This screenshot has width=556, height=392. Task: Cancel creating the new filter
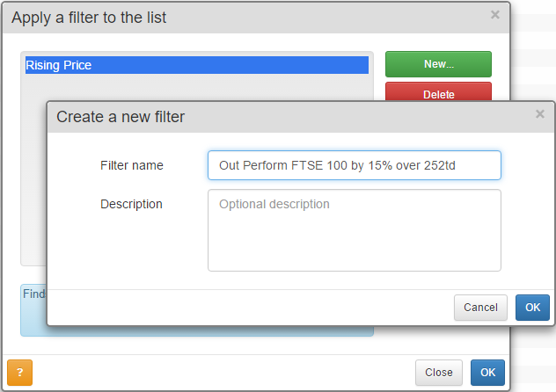480,308
